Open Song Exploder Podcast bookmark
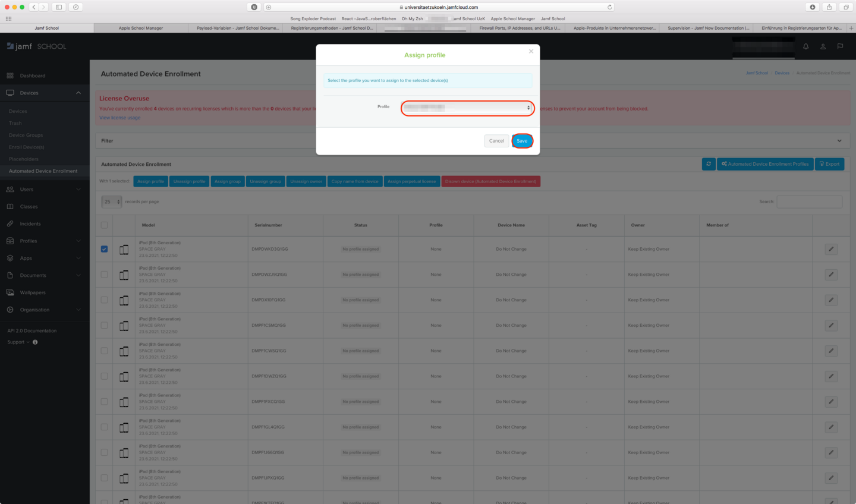 tap(313, 18)
